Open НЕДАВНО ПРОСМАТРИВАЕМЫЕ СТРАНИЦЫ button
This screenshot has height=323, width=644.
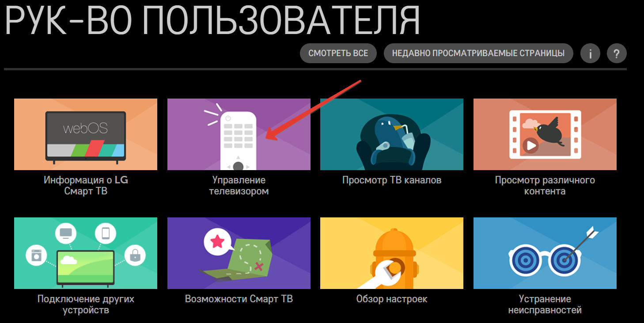click(478, 53)
